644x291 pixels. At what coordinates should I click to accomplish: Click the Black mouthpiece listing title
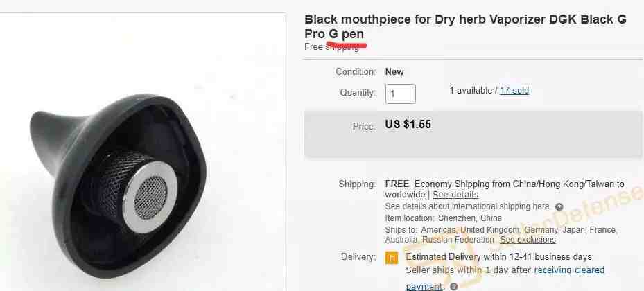(465, 26)
